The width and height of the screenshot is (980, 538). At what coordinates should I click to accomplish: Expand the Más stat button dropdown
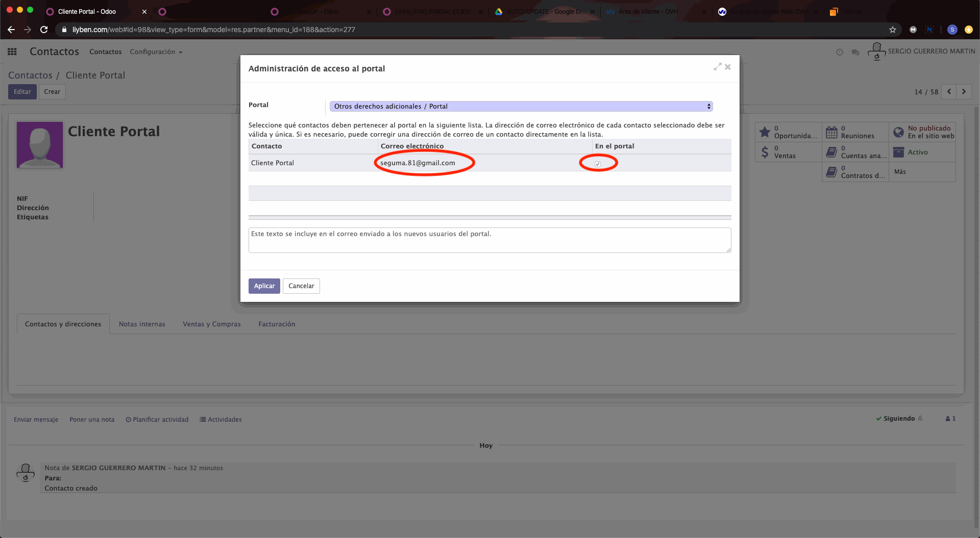click(x=900, y=172)
